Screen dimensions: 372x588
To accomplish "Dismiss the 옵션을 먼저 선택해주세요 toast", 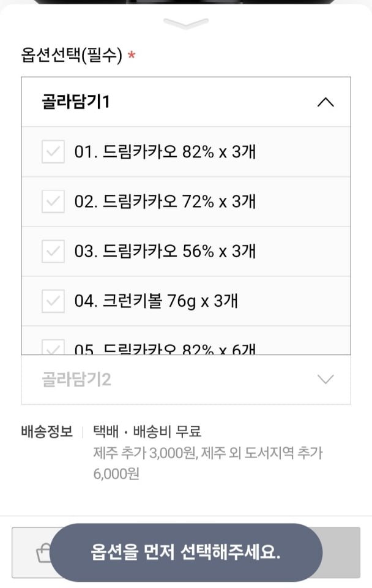I will click(186, 552).
